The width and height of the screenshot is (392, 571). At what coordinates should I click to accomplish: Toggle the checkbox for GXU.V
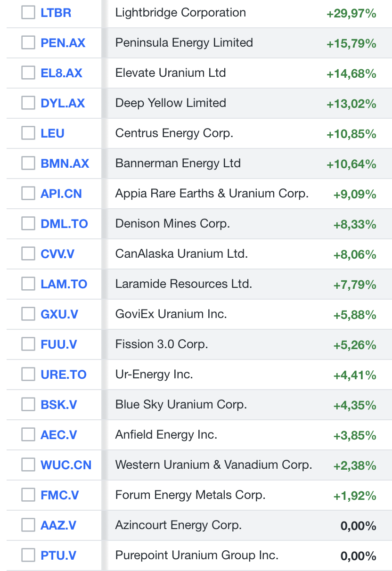(x=28, y=314)
